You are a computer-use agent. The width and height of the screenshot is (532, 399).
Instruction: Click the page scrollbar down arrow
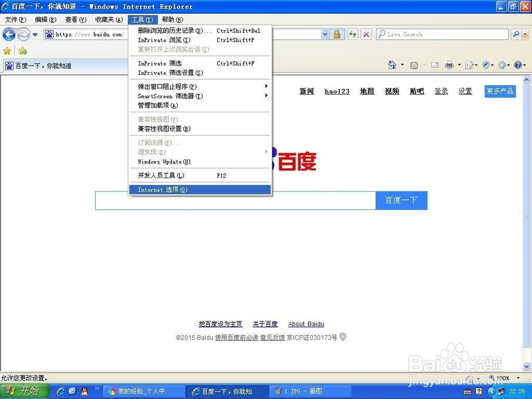tap(527, 367)
